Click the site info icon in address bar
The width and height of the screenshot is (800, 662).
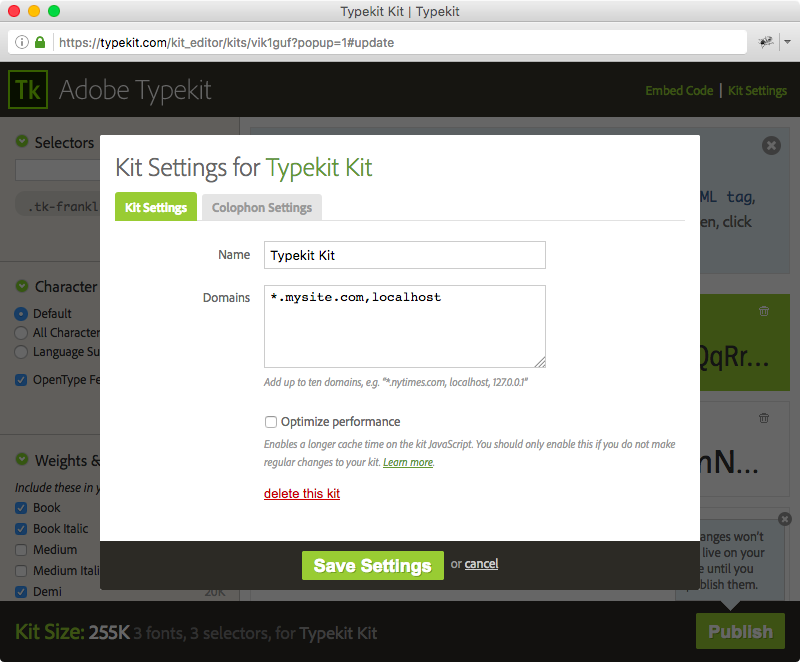point(22,42)
